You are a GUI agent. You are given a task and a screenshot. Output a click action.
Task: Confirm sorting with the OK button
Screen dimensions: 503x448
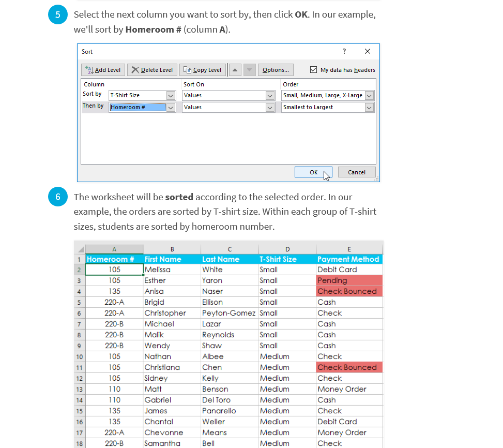tap(313, 172)
